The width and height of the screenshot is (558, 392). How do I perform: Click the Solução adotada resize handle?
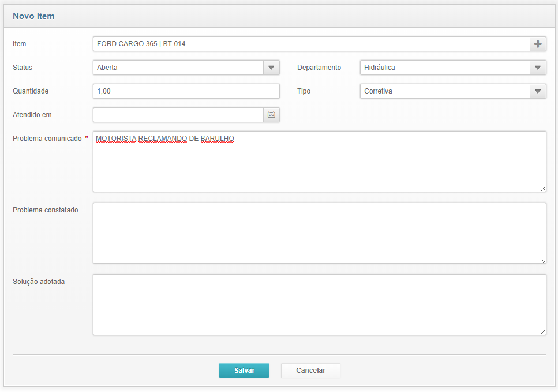[x=542, y=331]
